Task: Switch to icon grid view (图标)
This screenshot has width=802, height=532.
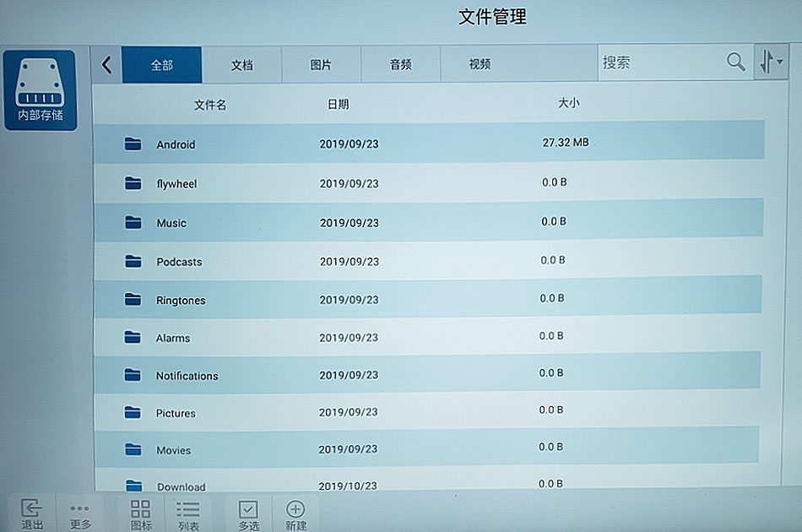Action: [x=141, y=513]
